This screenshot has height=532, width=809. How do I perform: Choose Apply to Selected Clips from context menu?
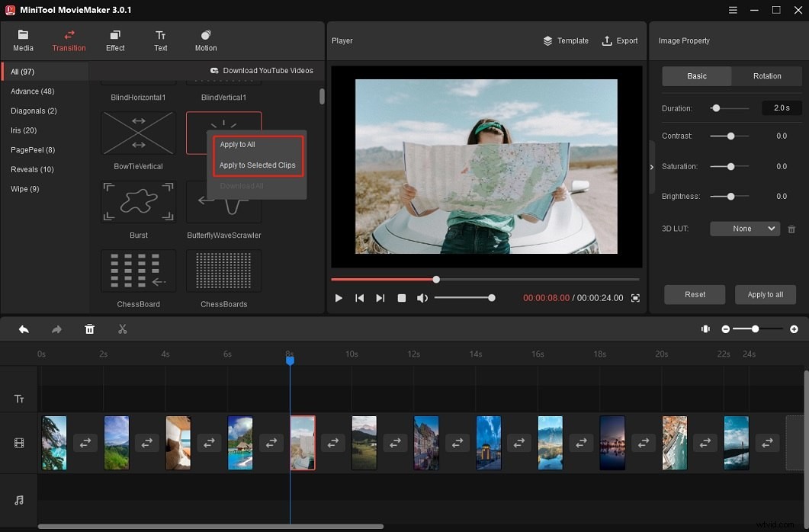tap(258, 165)
